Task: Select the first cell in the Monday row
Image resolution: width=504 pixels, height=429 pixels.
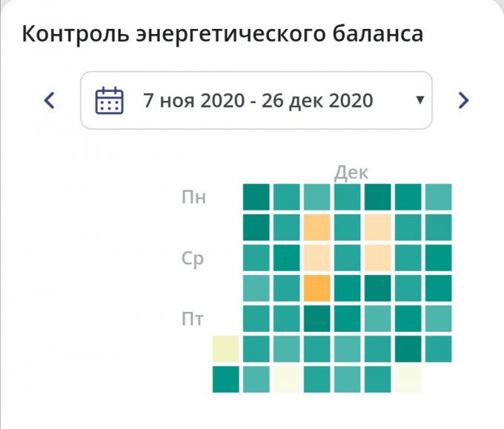Action: [256, 196]
